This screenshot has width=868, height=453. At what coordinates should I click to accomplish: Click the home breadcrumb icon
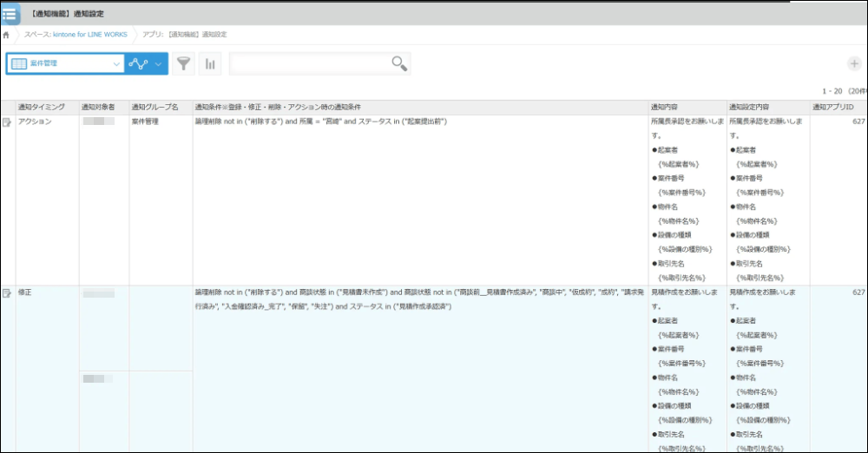(x=7, y=35)
